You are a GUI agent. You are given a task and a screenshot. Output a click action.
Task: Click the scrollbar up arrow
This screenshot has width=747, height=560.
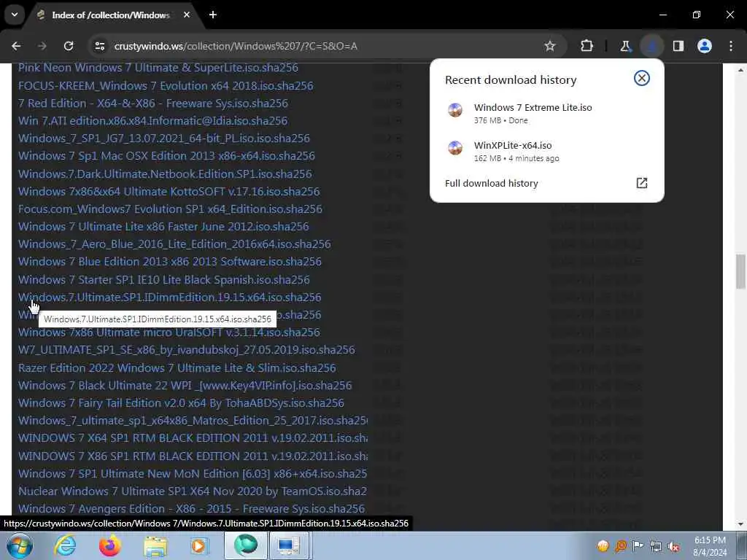pos(740,69)
